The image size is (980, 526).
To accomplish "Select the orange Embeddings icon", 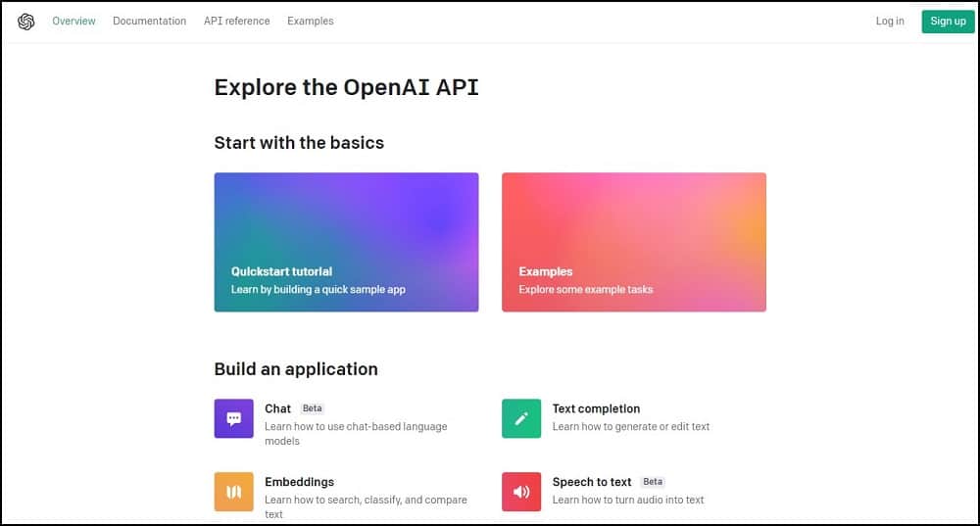I will (x=234, y=492).
